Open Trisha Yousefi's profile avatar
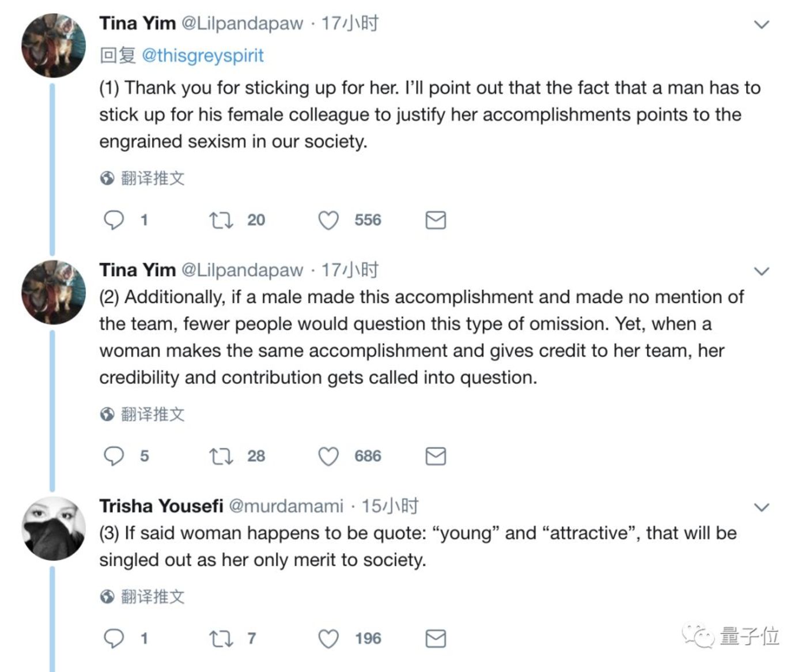 pyautogui.click(x=53, y=528)
